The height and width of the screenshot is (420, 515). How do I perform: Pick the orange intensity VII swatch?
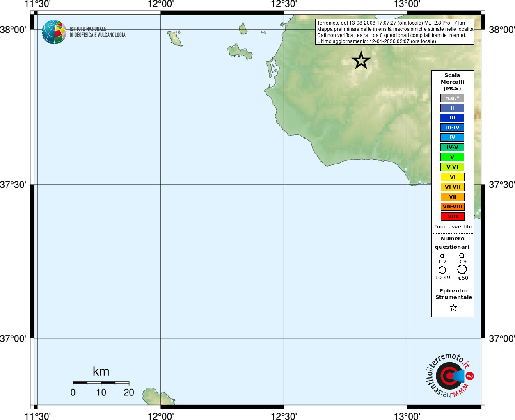click(452, 197)
